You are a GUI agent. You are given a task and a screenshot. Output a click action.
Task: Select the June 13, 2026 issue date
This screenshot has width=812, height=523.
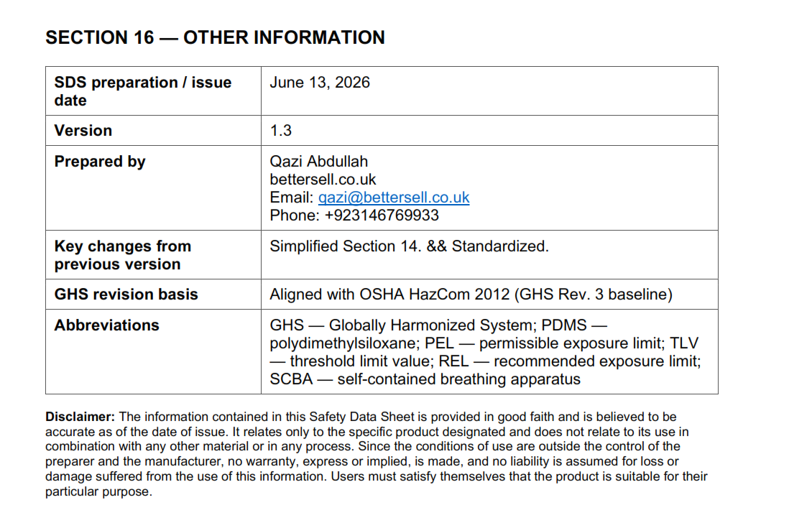[x=320, y=83]
